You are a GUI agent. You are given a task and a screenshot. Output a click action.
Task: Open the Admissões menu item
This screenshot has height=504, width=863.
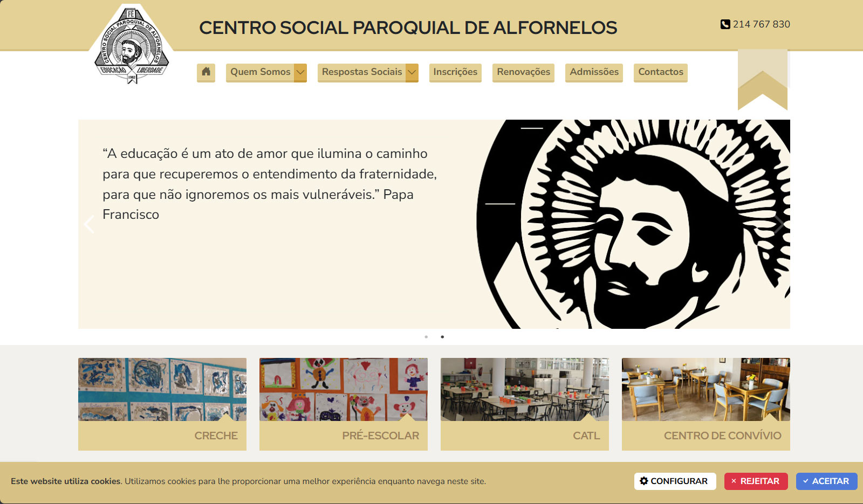[594, 72]
